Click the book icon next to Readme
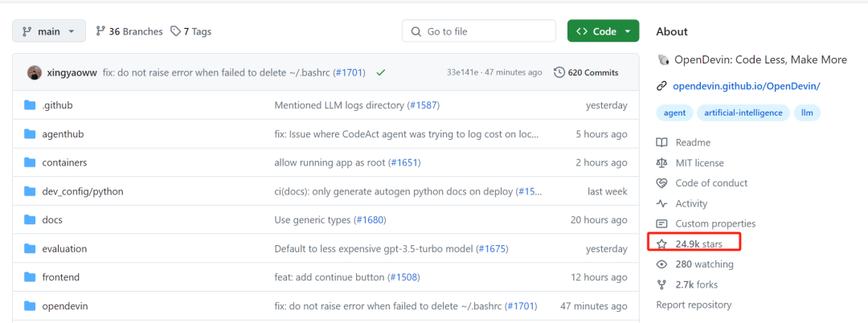The height and width of the screenshot is (323, 868). [x=661, y=143]
